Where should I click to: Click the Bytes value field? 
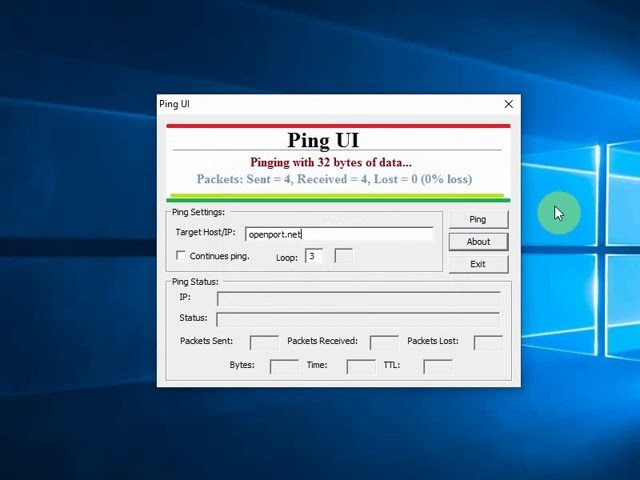284,366
